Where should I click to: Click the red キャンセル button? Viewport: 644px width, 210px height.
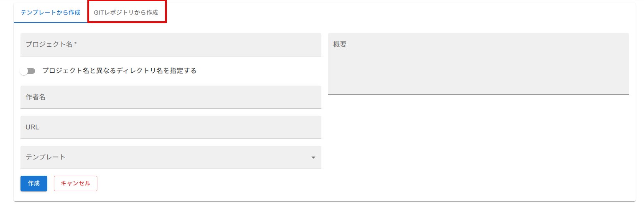coord(76,183)
